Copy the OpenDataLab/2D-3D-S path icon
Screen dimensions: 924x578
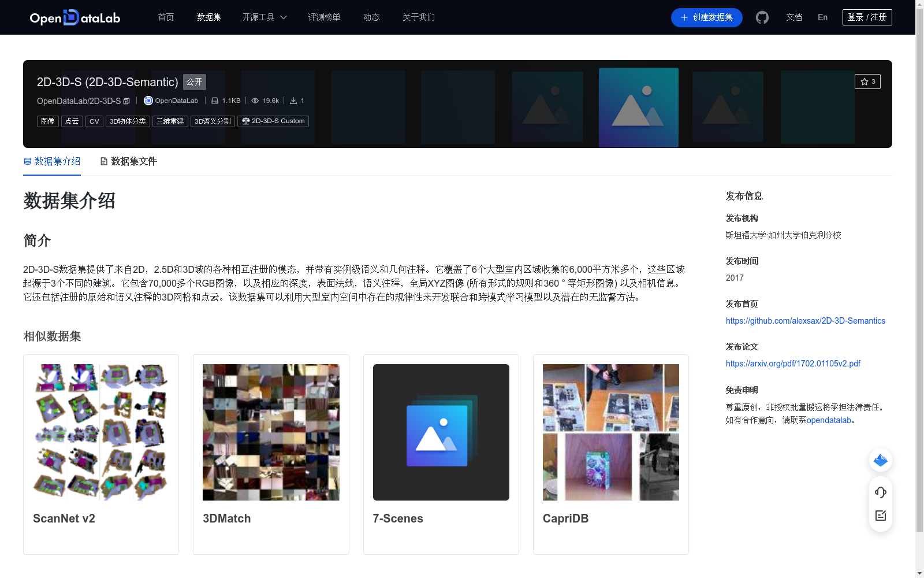click(x=126, y=101)
